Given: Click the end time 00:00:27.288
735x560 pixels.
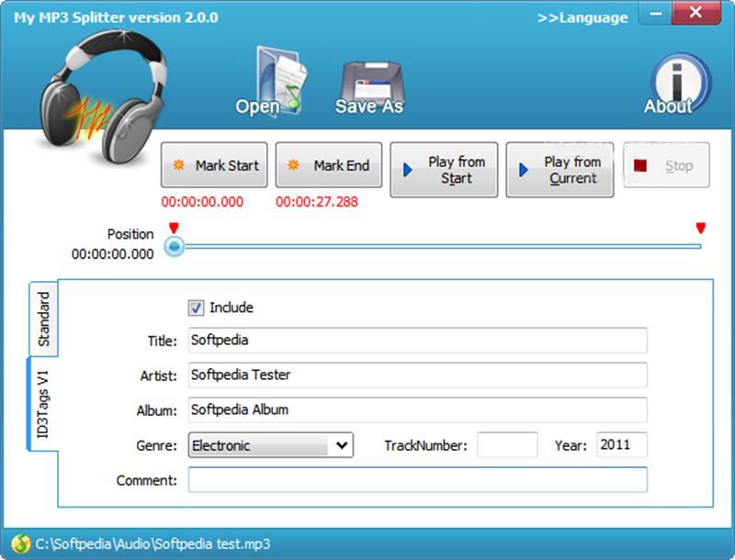Looking at the screenshot, I should point(317,202).
